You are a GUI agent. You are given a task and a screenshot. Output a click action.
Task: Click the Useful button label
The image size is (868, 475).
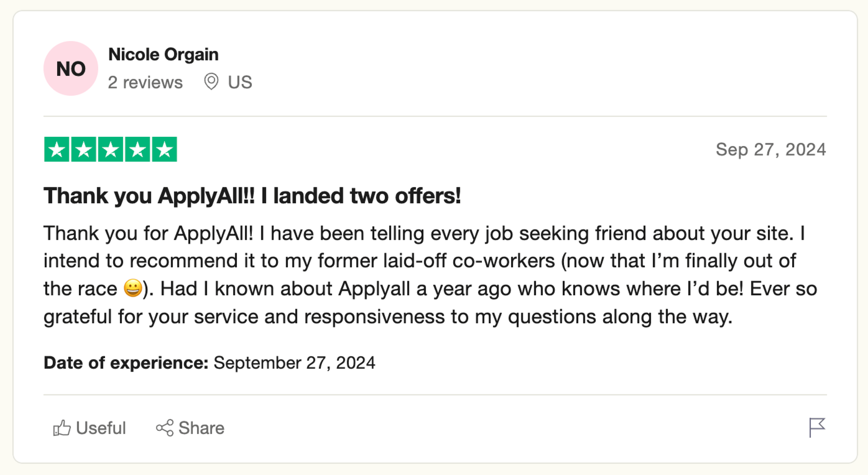(101, 428)
